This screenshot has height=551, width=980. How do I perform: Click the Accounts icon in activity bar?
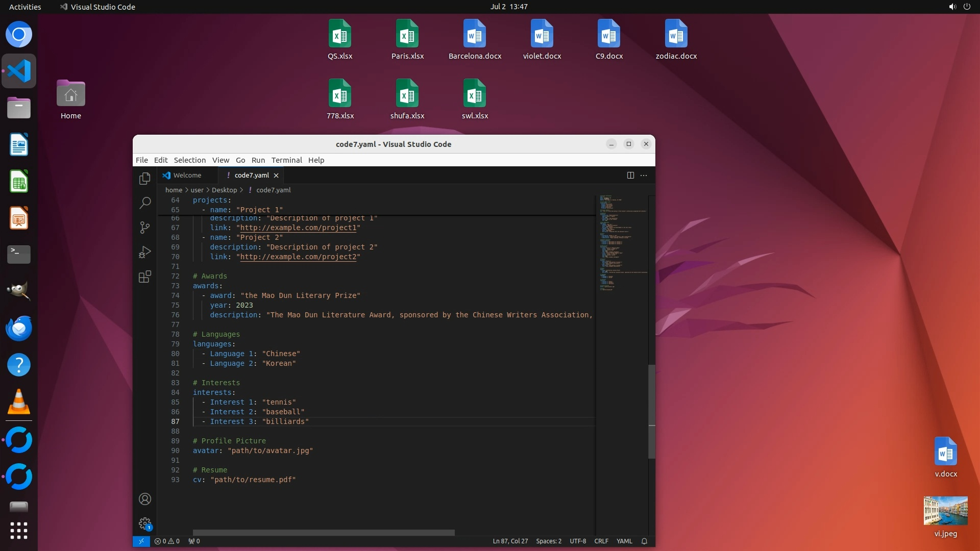tap(145, 499)
